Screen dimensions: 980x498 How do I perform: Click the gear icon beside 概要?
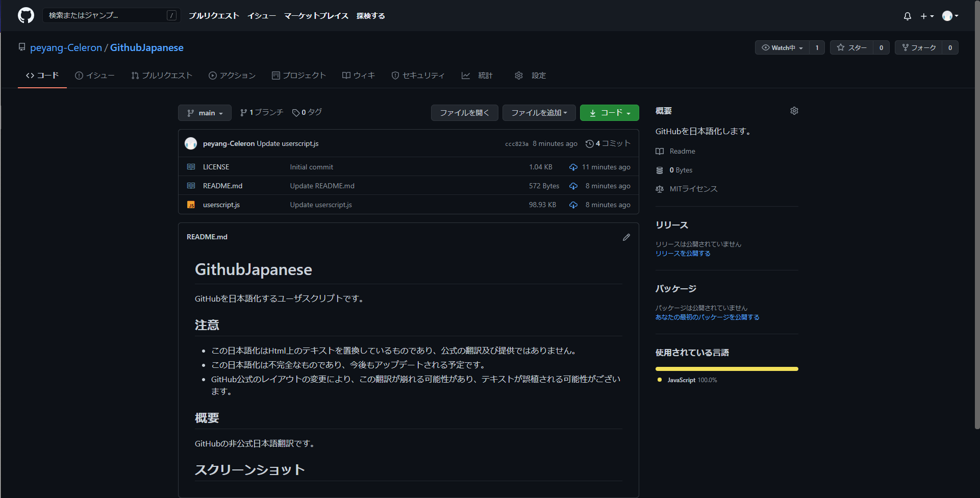click(794, 111)
